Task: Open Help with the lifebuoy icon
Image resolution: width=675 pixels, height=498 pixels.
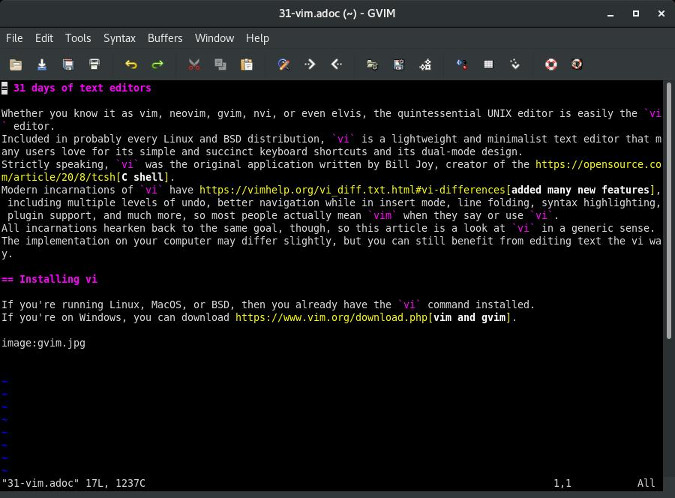Action: pos(550,65)
